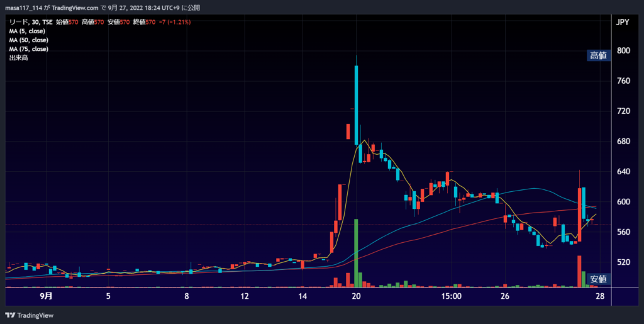Click the 26 date axis label

point(505,296)
